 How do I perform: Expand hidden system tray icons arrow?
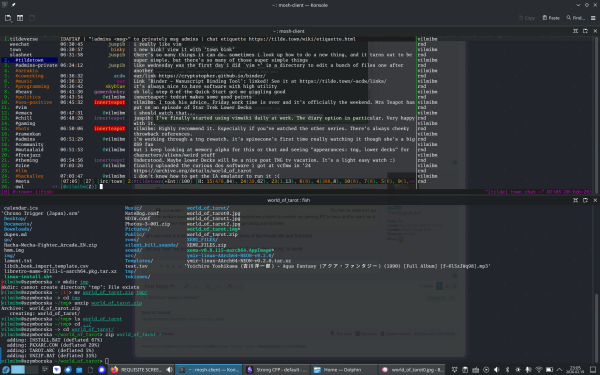(x=559, y=370)
